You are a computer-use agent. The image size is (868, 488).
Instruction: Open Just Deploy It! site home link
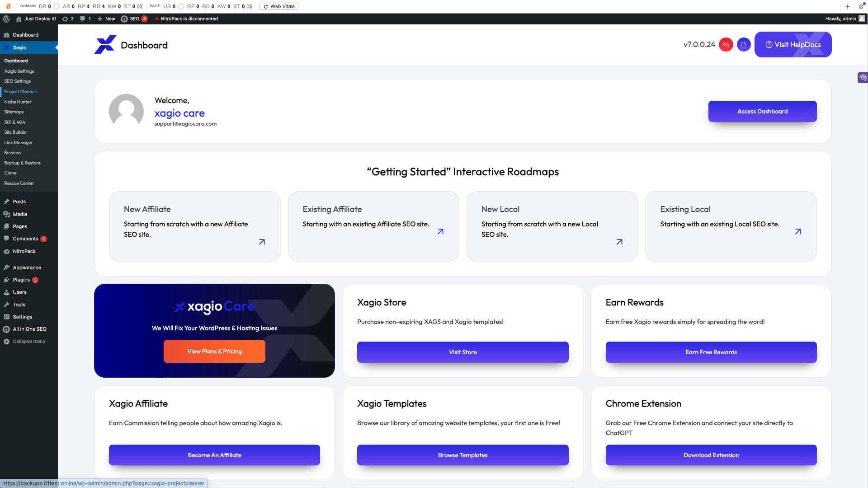36,19
